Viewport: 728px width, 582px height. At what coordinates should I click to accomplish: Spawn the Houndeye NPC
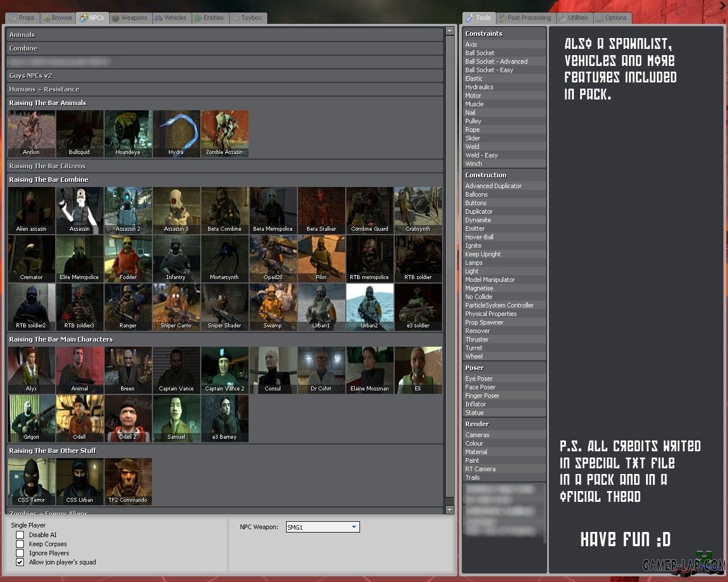point(128,134)
